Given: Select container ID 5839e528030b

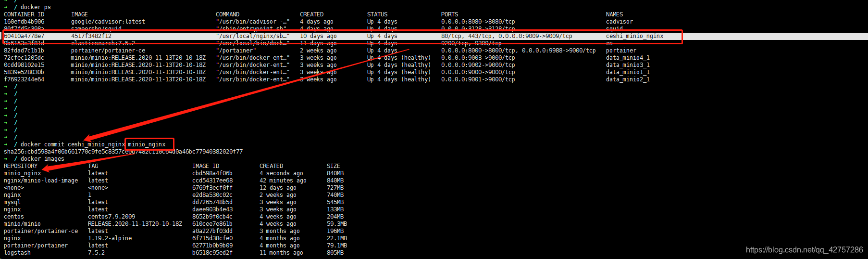Looking at the screenshot, I should 24,72.
